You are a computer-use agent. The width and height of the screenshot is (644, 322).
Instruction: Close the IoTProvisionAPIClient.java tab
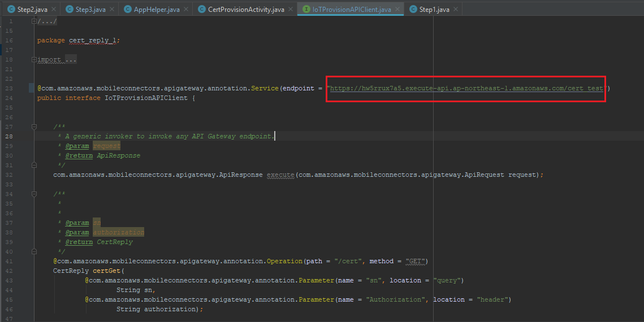click(x=397, y=9)
